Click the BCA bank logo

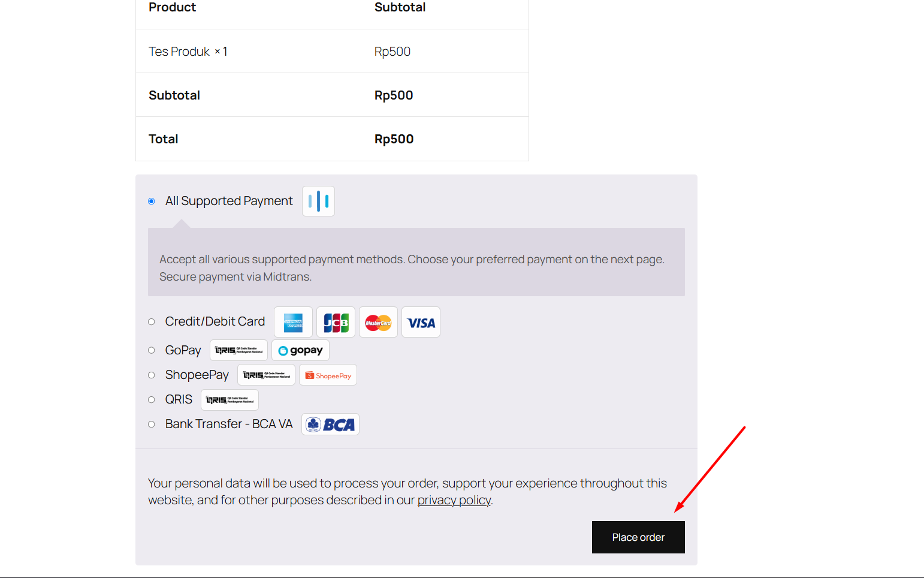click(x=330, y=425)
